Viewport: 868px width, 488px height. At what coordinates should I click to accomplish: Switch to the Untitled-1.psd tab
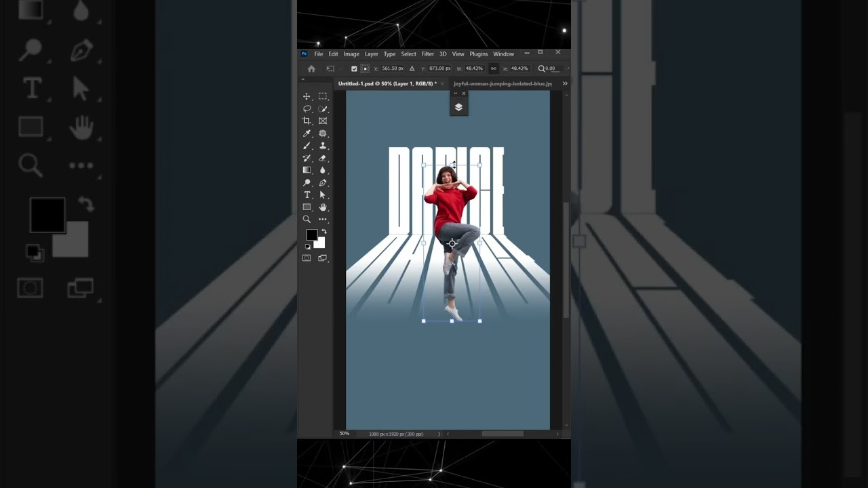pyautogui.click(x=387, y=84)
